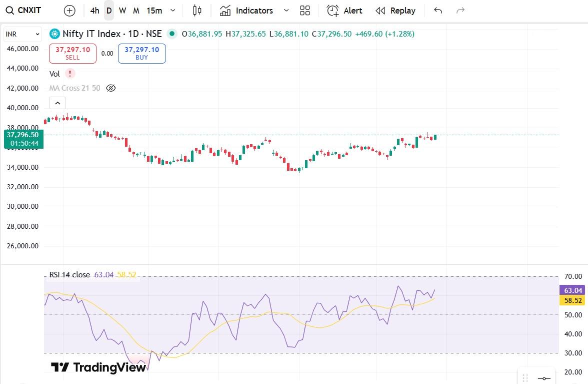The width and height of the screenshot is (588, 384).
Task: Click the drag handle dots at bottom right
Action: 525,378
